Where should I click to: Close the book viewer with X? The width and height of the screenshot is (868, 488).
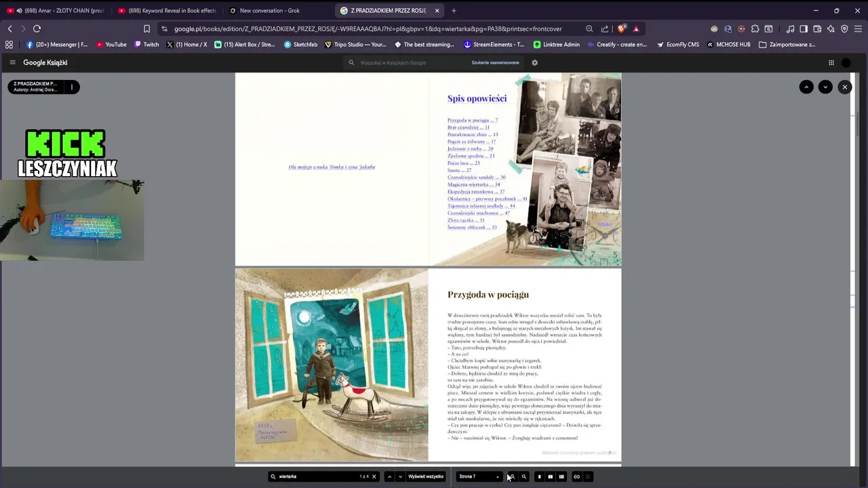pos(844,87)
